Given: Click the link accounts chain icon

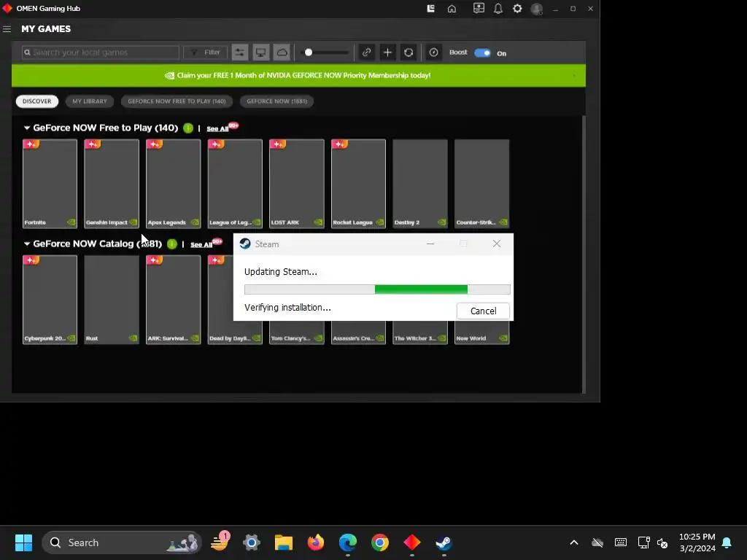Looking at the screenshot, I should click(366, 52).
